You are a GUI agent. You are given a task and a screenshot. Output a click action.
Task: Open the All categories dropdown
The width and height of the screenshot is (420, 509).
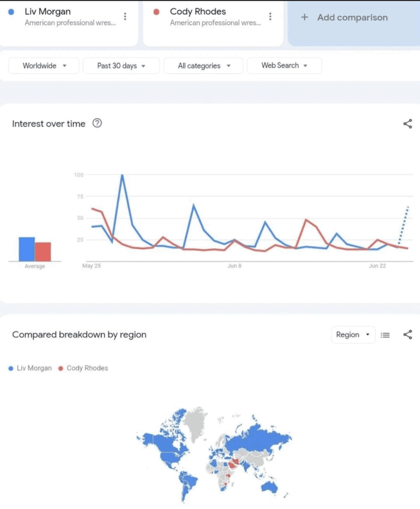[203, 65]
